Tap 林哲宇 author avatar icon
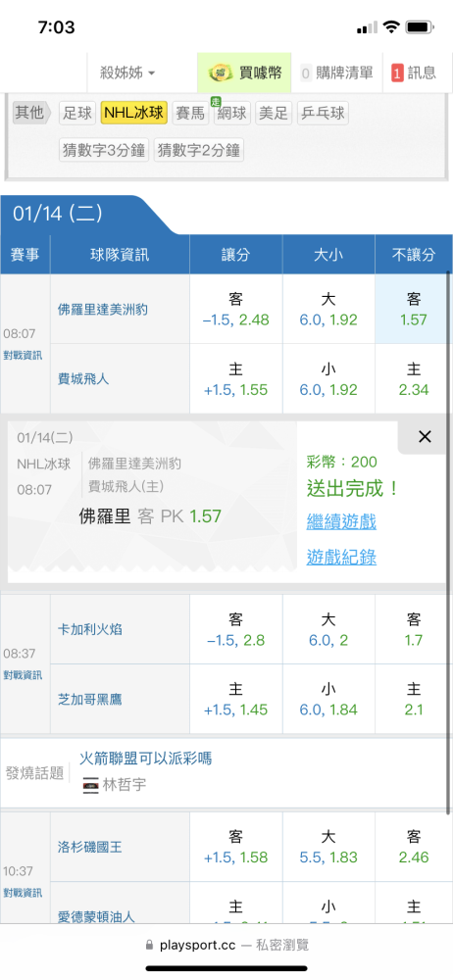This screenshot has width=453, height=980. tap(91, 785)
